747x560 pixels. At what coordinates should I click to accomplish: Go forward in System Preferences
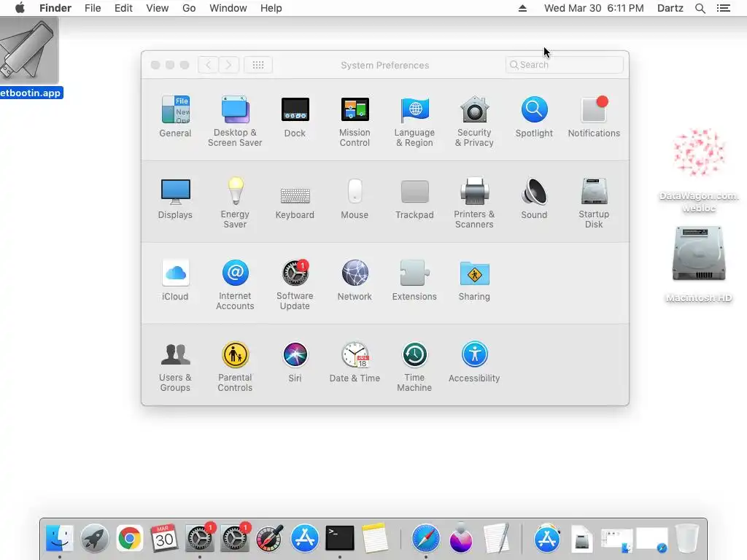tap(228, 65)
